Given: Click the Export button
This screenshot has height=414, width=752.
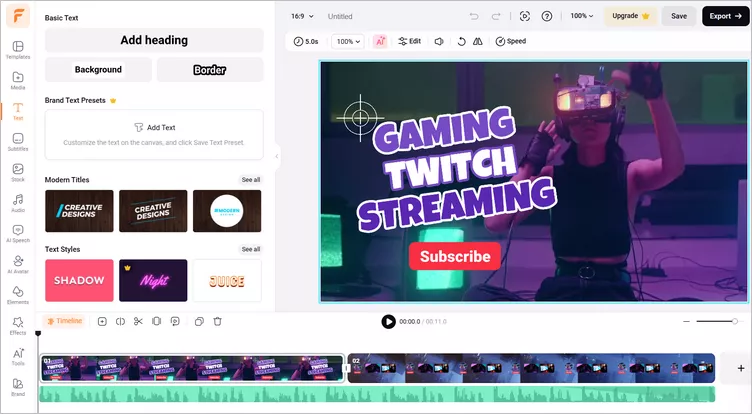Looking at the screenshot, I should coord(725,16).
